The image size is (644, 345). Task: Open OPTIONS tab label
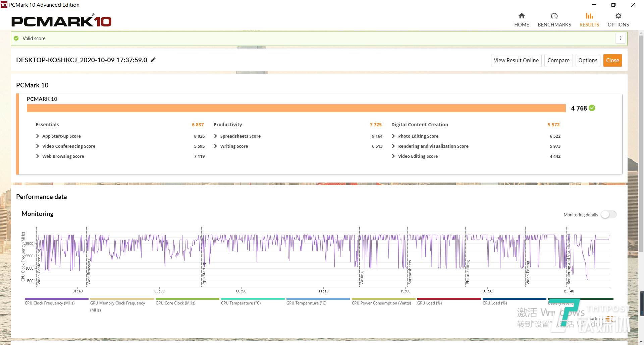point(618,24)
